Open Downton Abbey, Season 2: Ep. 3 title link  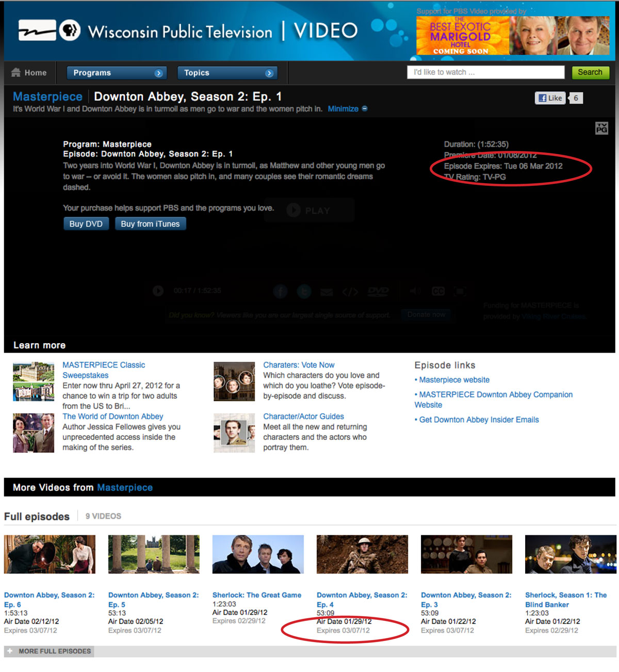pos(466,600)
